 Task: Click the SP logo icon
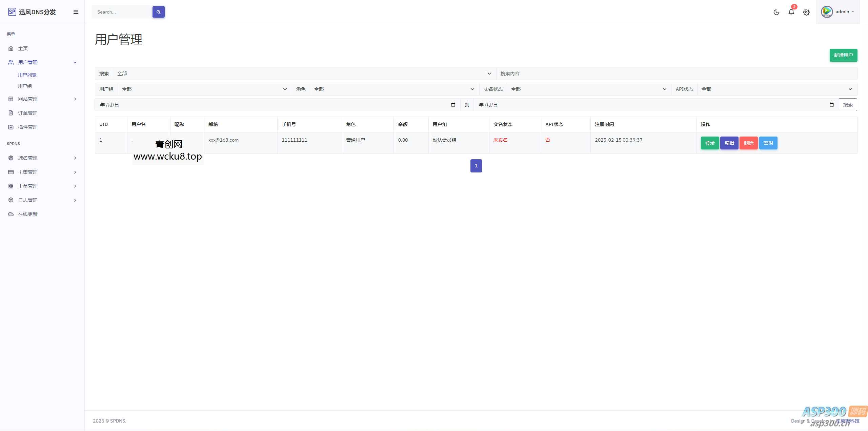tap(12, 12)
